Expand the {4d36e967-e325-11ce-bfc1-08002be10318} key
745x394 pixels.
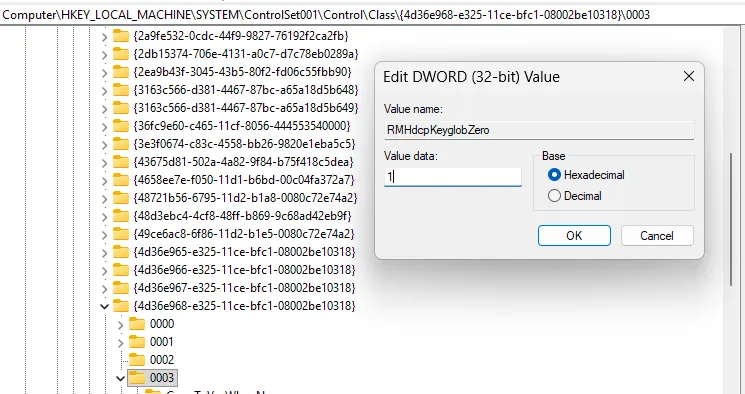pyautogui.click(x=105, y=288)
